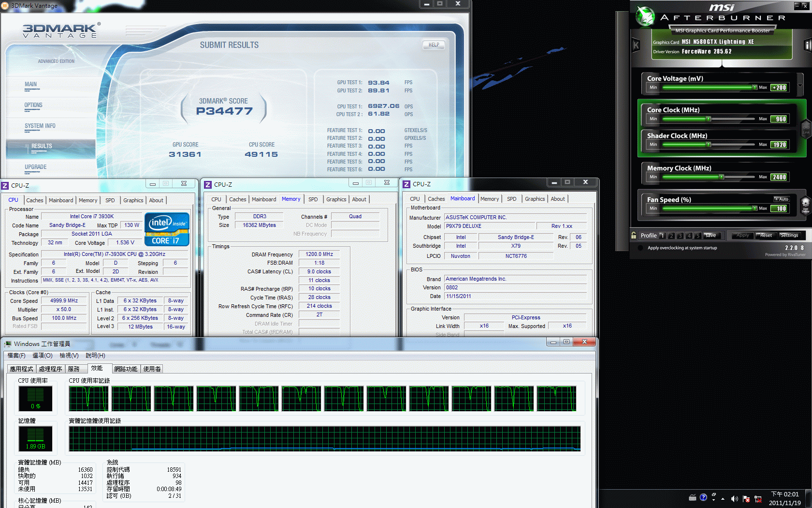812x508 pixels.
Task: Open 使用者 tab in Task Manager
Action: coord(152,369)
